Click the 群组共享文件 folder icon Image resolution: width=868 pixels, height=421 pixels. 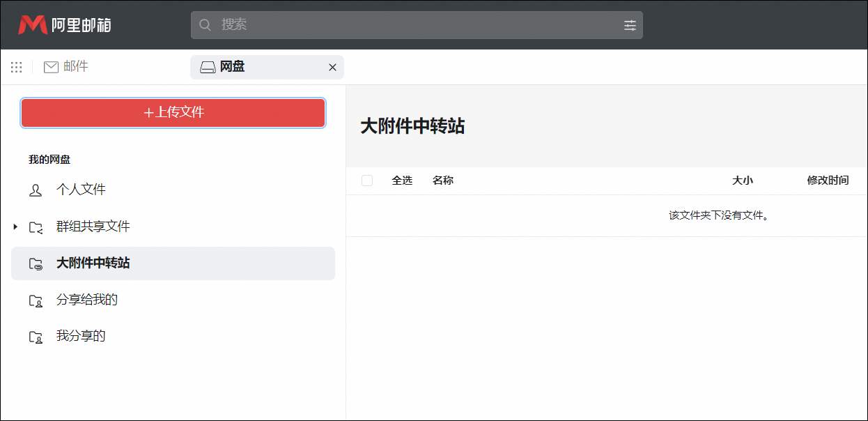36,227
